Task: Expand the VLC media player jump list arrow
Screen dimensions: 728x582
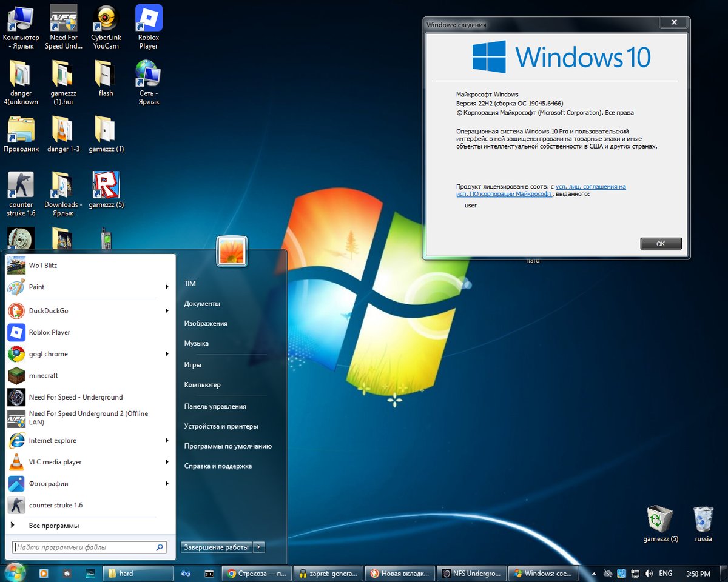Action: [x=167, y=462]
